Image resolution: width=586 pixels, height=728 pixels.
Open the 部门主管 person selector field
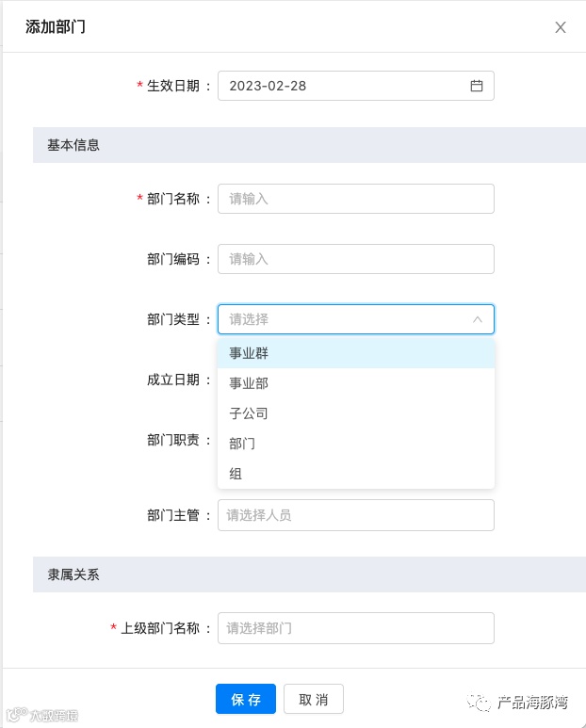click(x=356, y=515)
